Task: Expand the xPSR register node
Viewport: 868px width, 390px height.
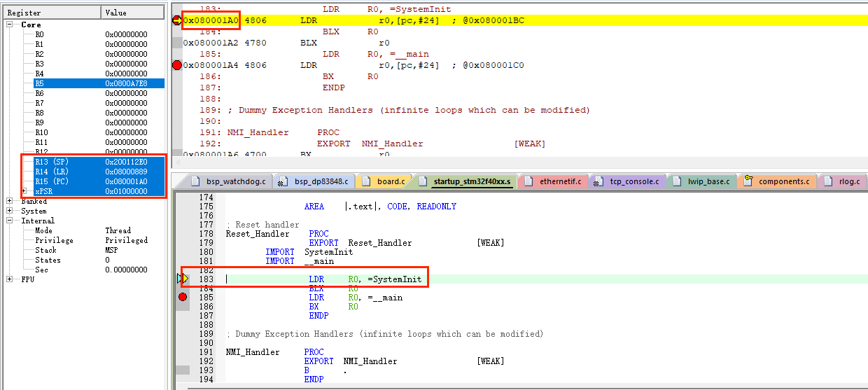Action: click(24, 191)
